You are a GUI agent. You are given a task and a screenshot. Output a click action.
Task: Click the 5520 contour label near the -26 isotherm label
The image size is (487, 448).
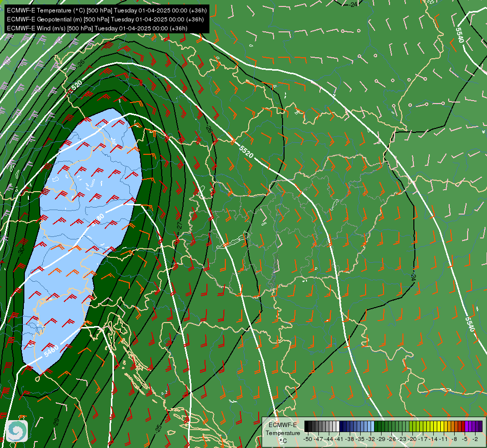[x=76, y=86]
